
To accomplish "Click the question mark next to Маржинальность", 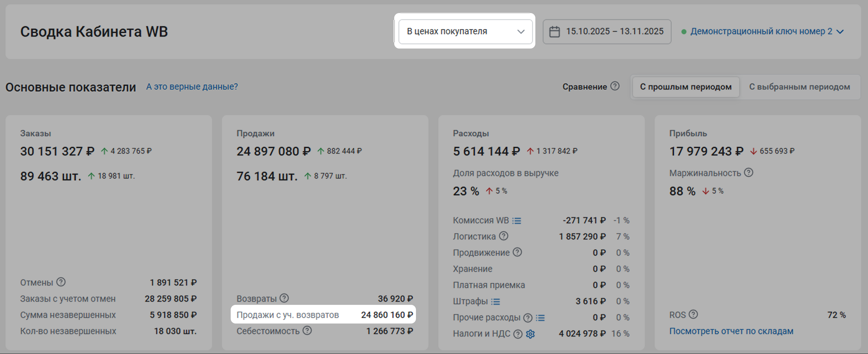I will 748,173.
